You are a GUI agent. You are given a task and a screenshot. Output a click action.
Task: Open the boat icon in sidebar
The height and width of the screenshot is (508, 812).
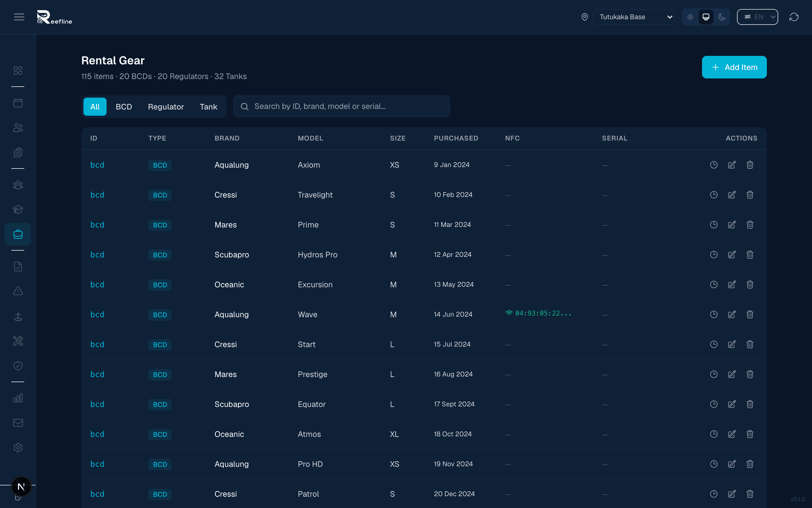[x=18, y=316]
